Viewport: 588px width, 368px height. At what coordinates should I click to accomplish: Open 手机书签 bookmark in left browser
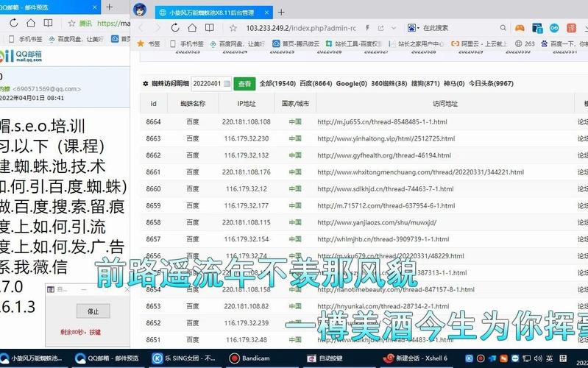[26, 38]
